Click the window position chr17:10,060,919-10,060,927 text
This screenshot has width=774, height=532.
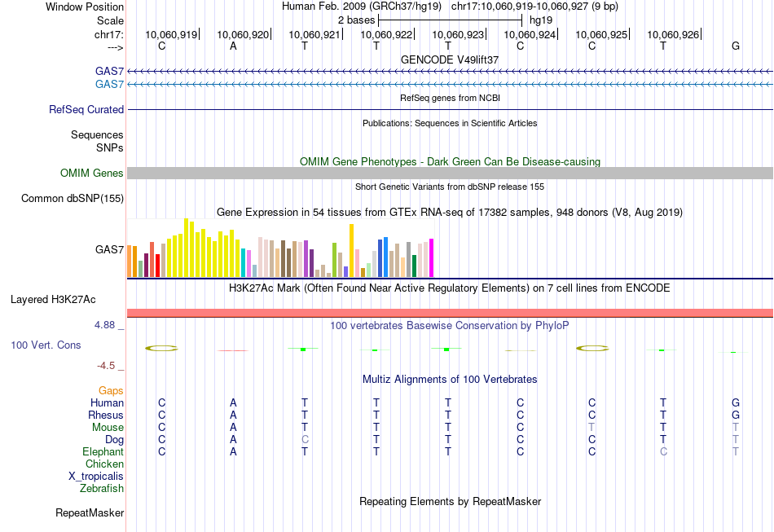click(534, 7)
